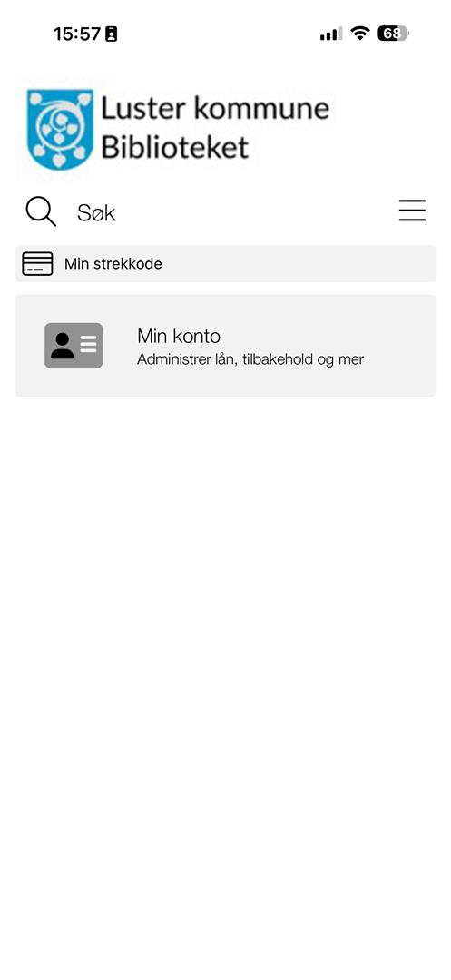Click the Biblioteket word in header
This screenshot has height=980, width=451.
click(x=175, y=148)
